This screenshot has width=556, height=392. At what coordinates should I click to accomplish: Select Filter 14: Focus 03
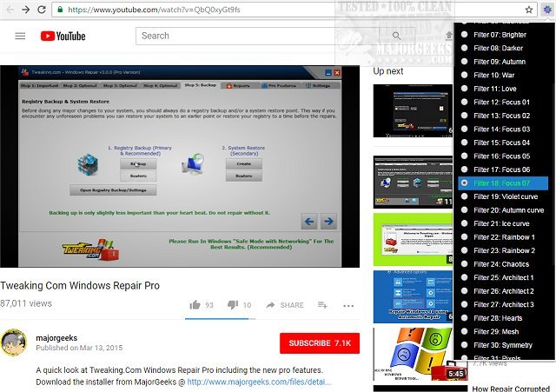click(500, 130)
